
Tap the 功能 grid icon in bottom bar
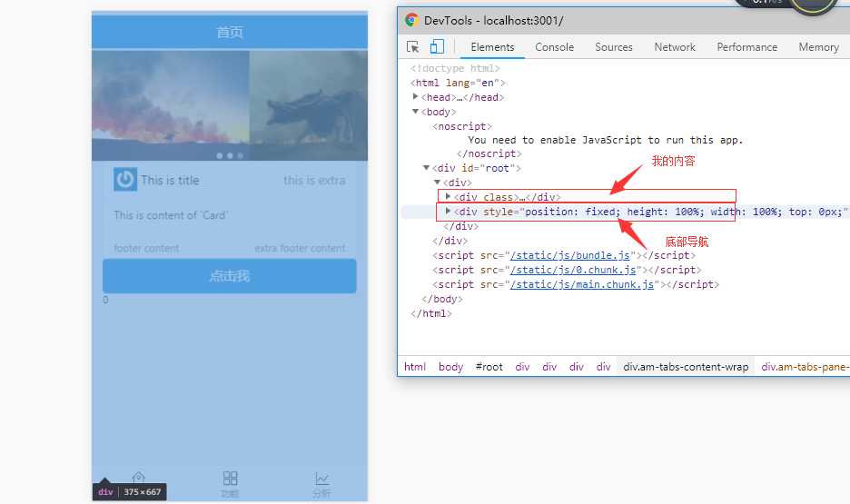tap(231, 479)
